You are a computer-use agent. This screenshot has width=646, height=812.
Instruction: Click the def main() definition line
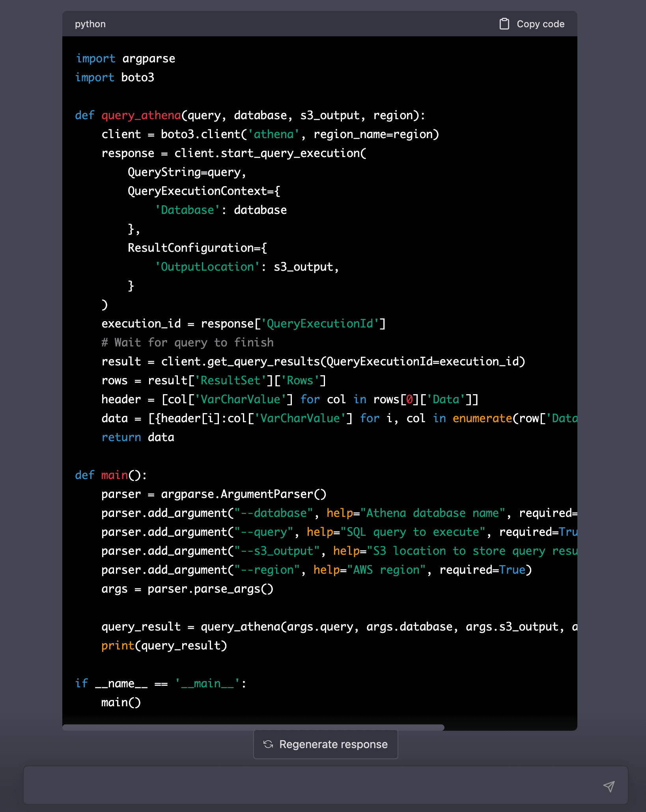pyautogui.click(x=111, y=475)
